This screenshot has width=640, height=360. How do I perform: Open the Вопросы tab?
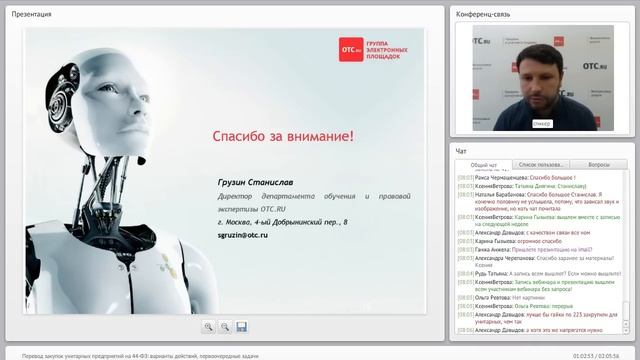tap(599, 164)
